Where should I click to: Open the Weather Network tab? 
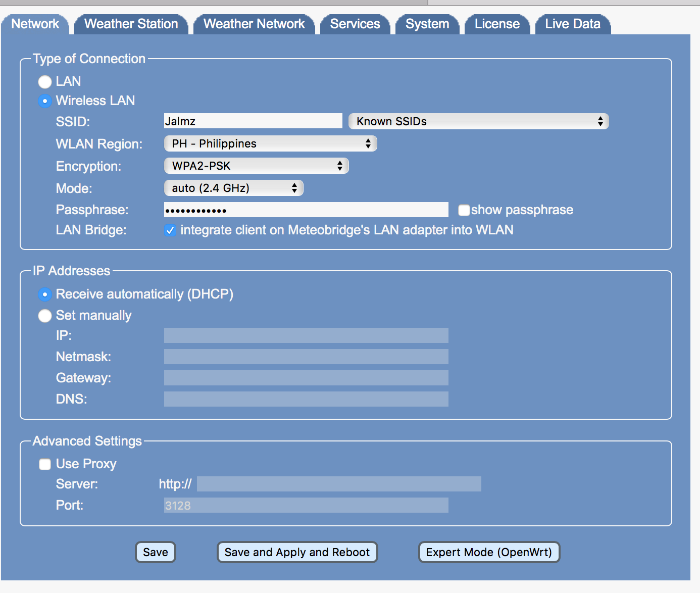pyautogui.click(x=254, y=24)
